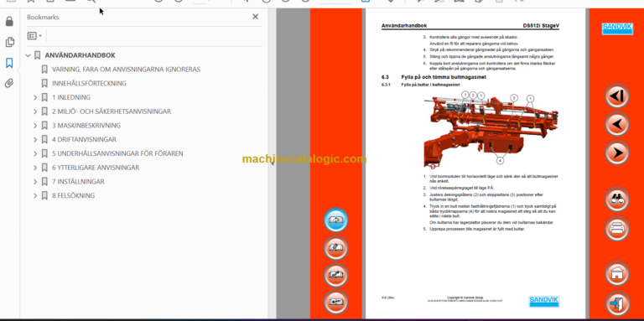
Task: Expand the 5 UNDERHÅLLSANVISNINGAR bookmark
Action: click(x=35, y=153)
